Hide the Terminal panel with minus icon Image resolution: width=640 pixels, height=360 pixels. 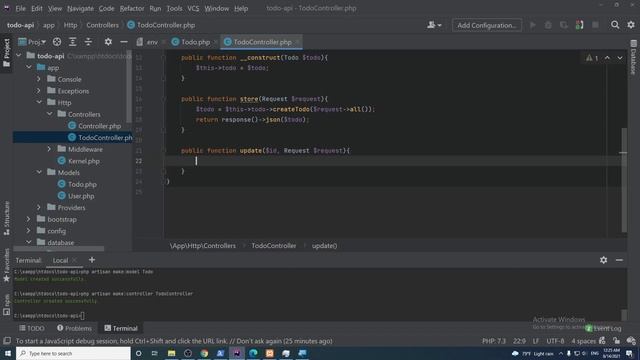click(x=619, y=260)
